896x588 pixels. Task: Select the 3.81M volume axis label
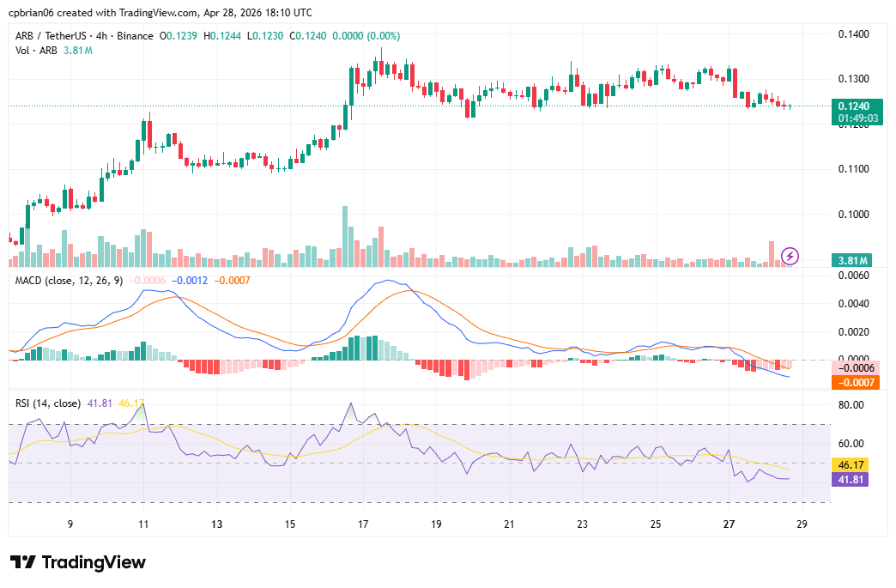[854, 260]
